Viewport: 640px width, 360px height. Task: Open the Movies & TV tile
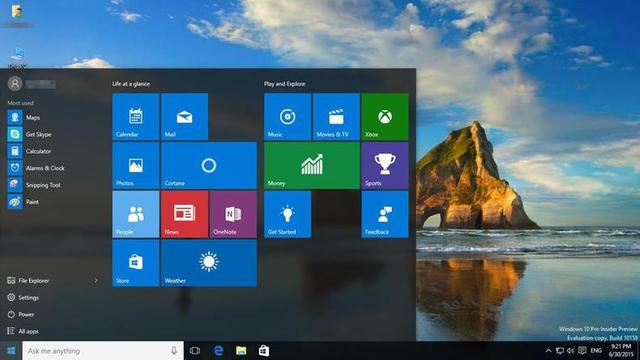point(336,117)
